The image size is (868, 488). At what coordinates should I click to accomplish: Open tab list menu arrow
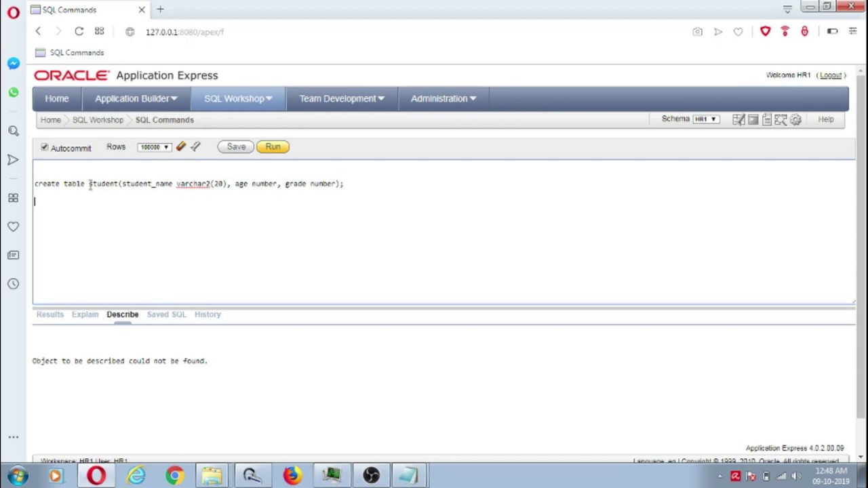coord(787,9)
